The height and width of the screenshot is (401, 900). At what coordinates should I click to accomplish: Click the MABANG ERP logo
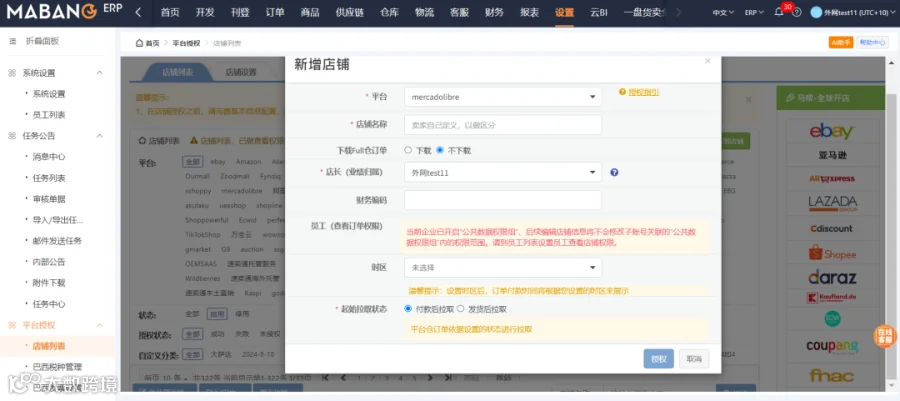64,11
